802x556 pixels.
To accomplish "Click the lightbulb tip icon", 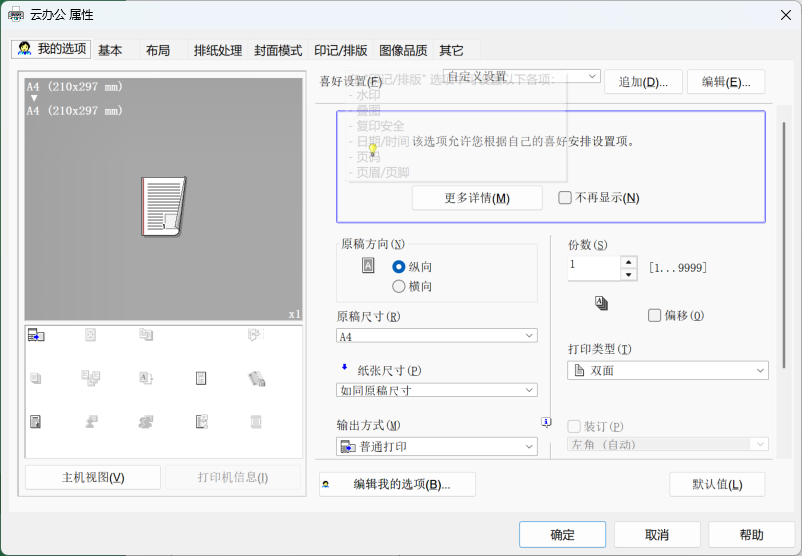I will 373,150.
